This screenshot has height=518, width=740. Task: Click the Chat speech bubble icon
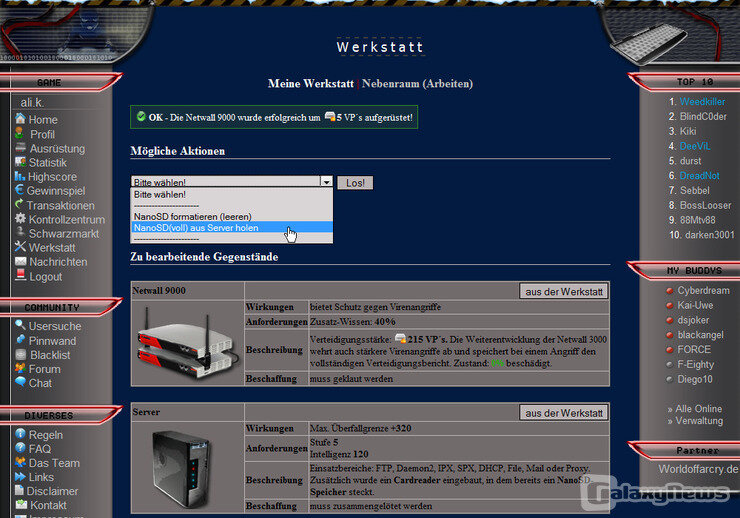(20, 382)
